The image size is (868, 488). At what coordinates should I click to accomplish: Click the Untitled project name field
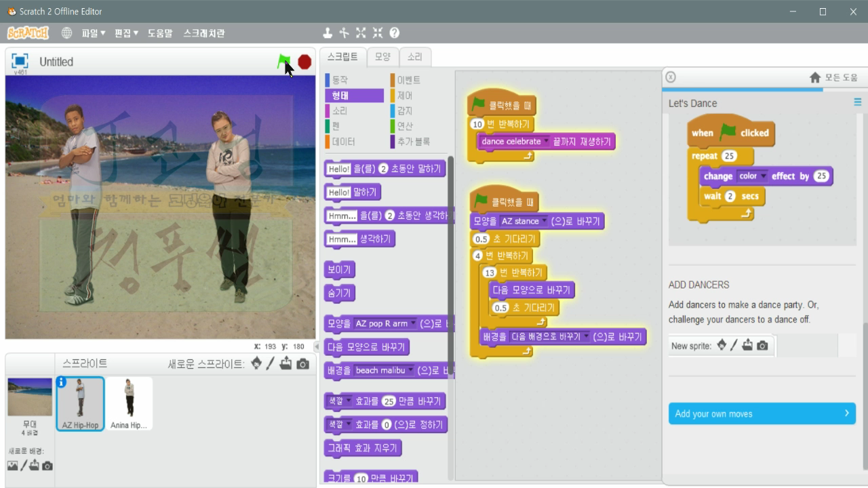click(x=56, y=62)
